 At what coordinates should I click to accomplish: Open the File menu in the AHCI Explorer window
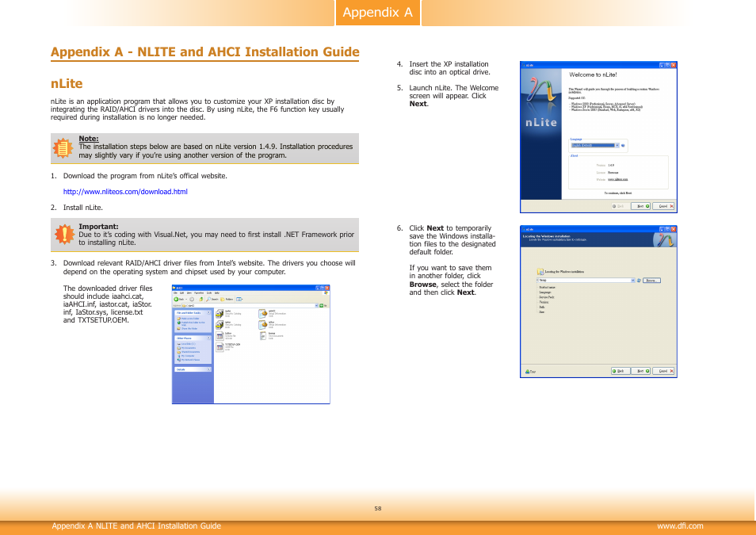[175, 292]
